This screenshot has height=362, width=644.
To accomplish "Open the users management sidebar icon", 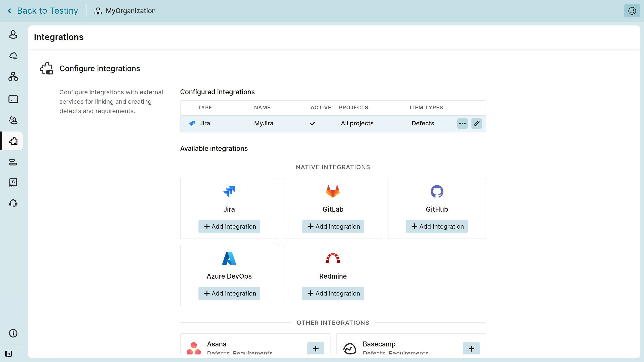I will [x=13, y=120].
